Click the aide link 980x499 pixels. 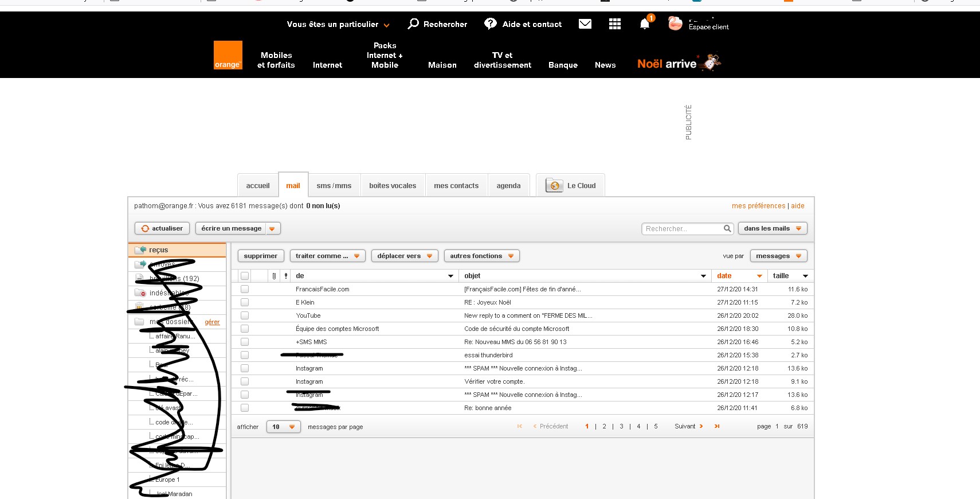[798, 205]
